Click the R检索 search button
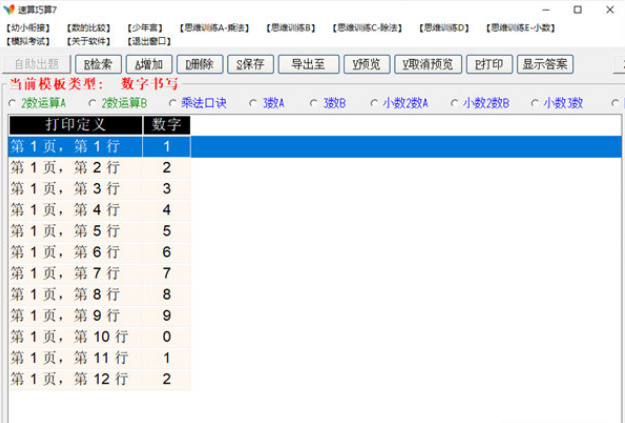Image resolution: width=625 pixels, height=423 pixels. coord(98,64)
